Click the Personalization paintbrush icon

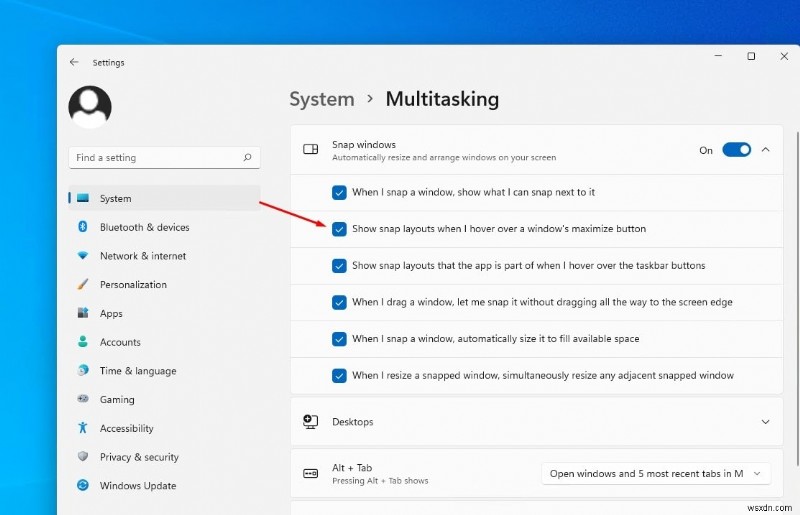[83, 284]
